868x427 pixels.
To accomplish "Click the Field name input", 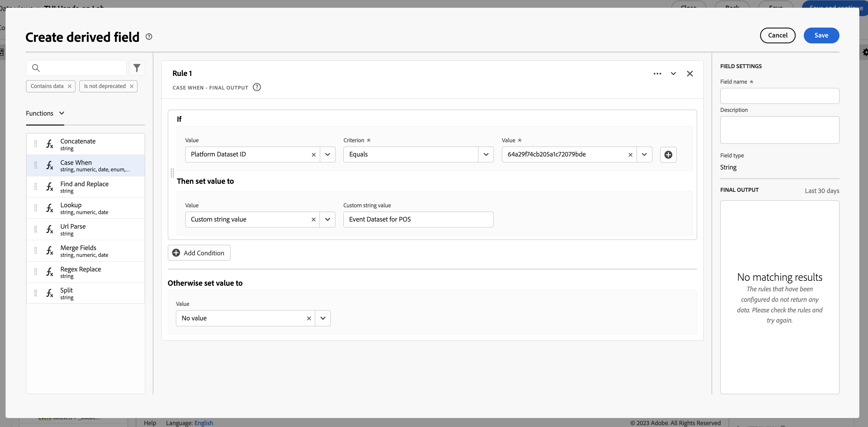I will [779, 96].
